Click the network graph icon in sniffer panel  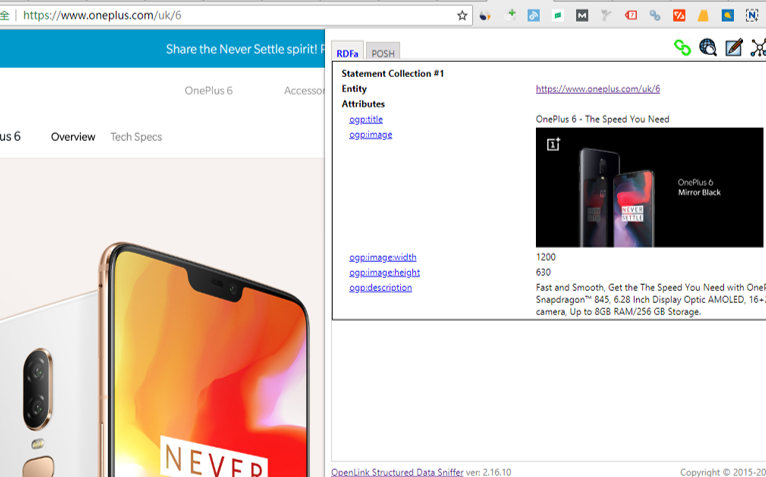(758, 47)
